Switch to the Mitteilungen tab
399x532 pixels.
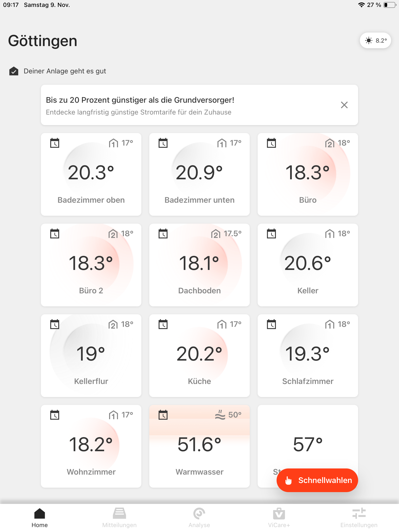(x=119, y=518)
